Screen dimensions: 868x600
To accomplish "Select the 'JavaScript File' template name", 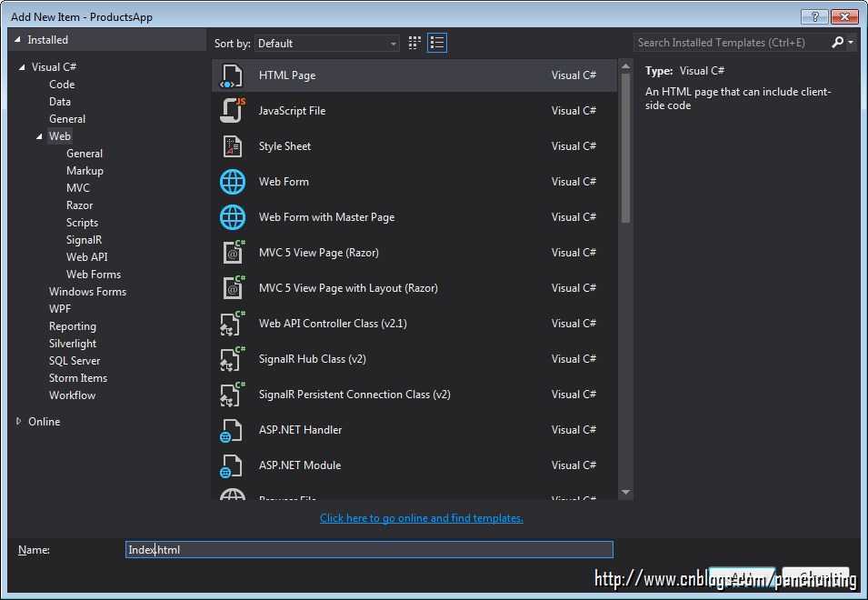I will coord(292,111).
